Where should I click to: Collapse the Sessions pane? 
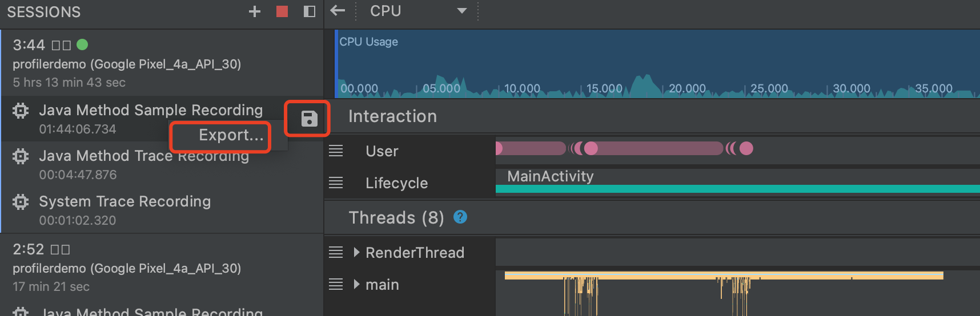click(310, 11)
